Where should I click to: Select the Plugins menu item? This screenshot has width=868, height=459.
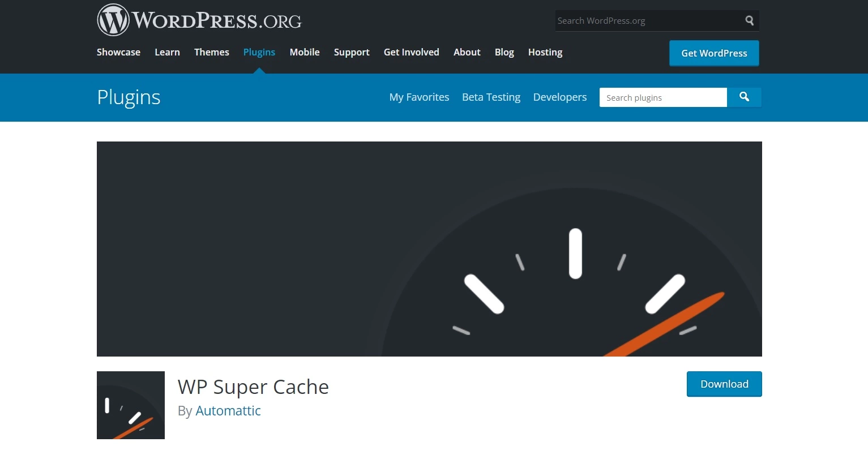(x=259, y=52)
